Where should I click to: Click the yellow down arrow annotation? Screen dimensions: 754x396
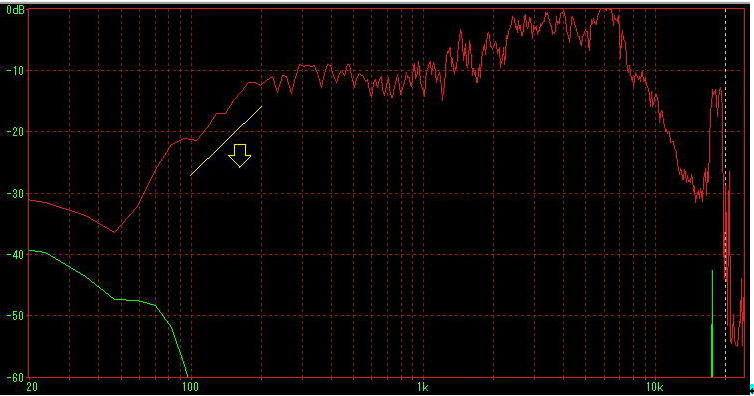pyautogui.click(x=239, y=155)
